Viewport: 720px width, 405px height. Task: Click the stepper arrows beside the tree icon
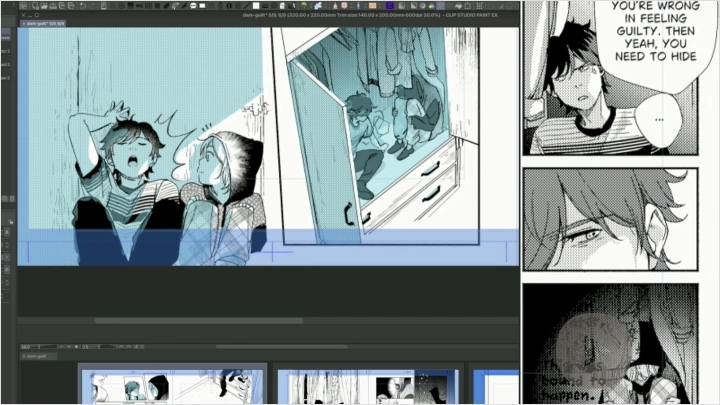(x=311, y=6)
